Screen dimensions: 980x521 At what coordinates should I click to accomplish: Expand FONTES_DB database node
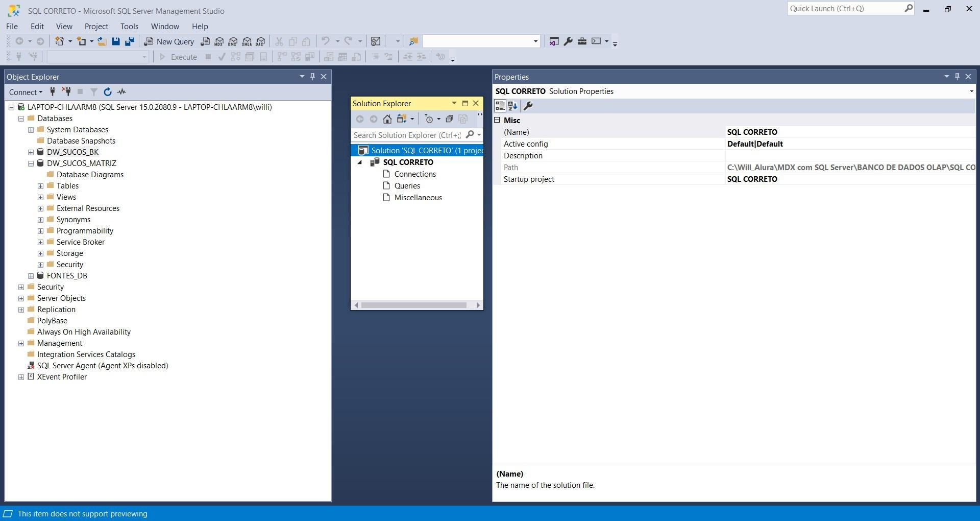(x=31, y=276)
